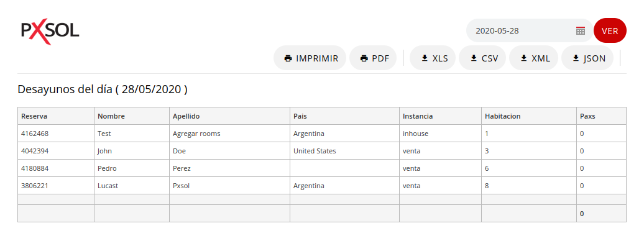The height and width of the screenshot is (236, 644).
Task: Select the Habitacion column header
Action: click(x=503, y=116)
